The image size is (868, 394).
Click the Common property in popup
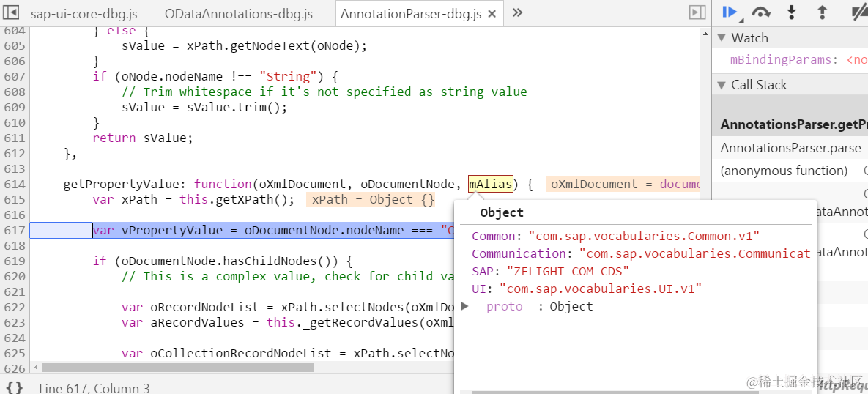493,237
